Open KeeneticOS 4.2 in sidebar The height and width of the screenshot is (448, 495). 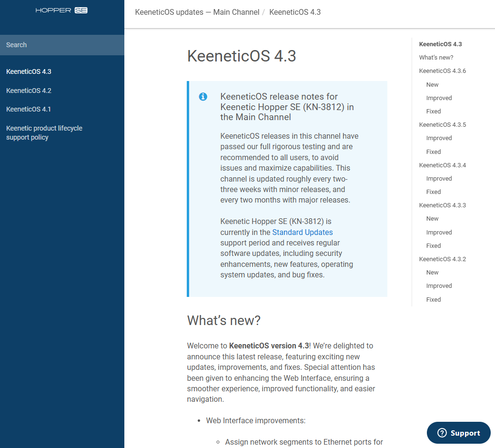click(29, 91)
